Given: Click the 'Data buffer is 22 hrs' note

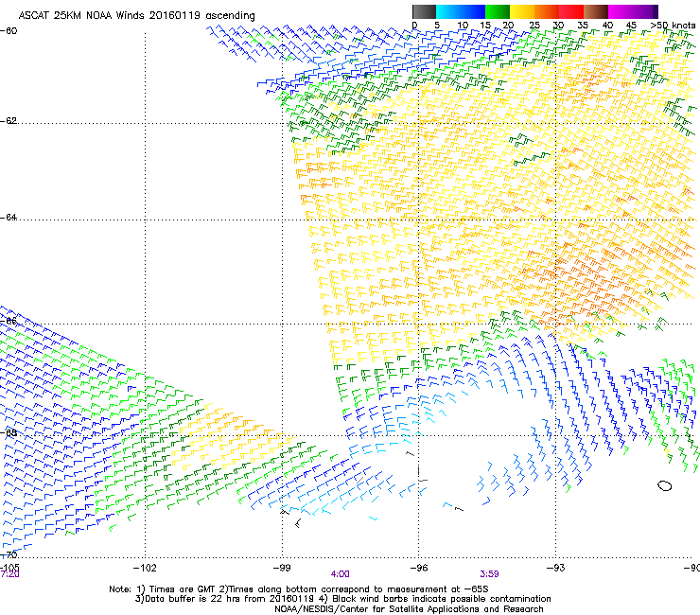Looking at the screenshot, I should point(342,599).
